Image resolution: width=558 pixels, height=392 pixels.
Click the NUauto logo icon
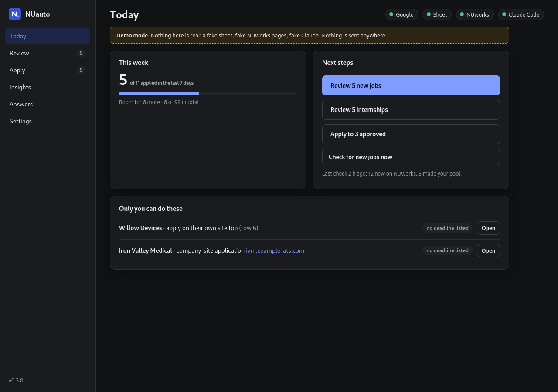click(15, 14)
